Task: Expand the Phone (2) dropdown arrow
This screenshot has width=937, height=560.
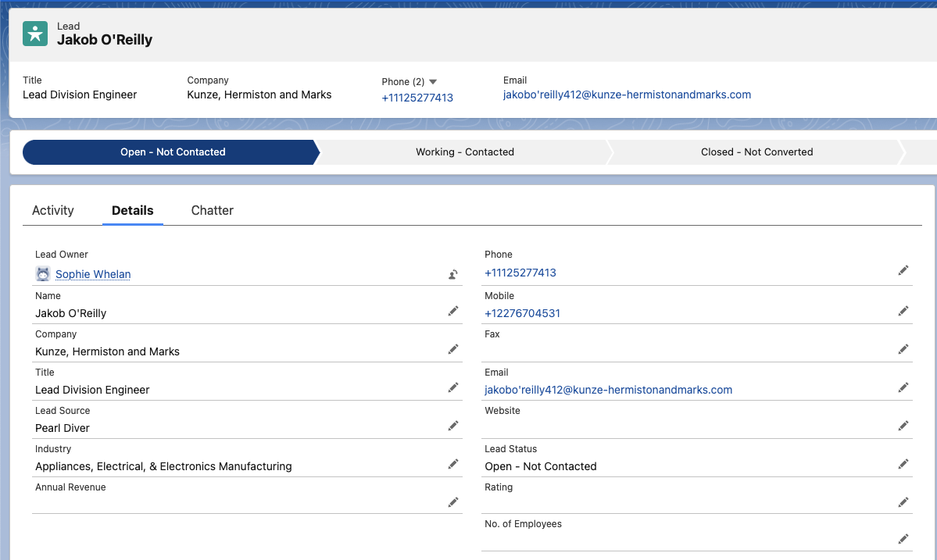Action: [x=433, y=82]
